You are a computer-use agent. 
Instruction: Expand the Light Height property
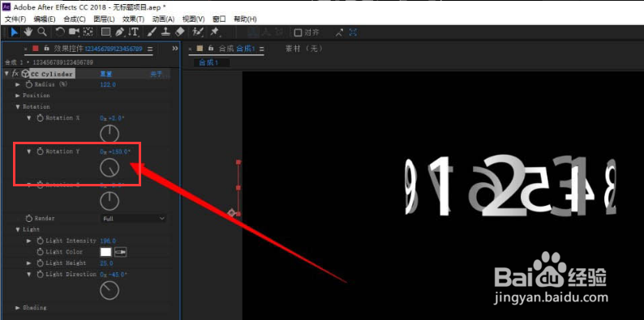point(28,263)
